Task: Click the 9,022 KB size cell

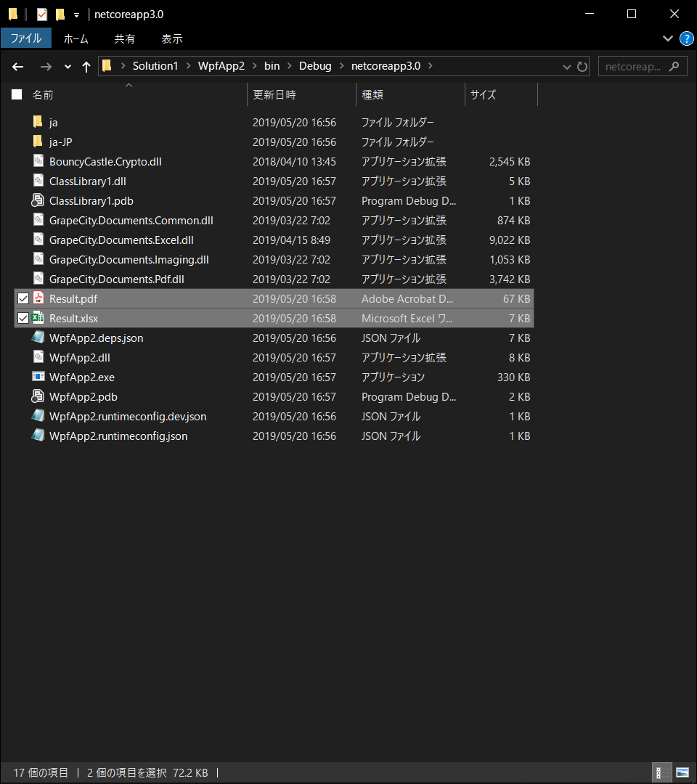Action: pyautogui.click(x=510, y=240)
